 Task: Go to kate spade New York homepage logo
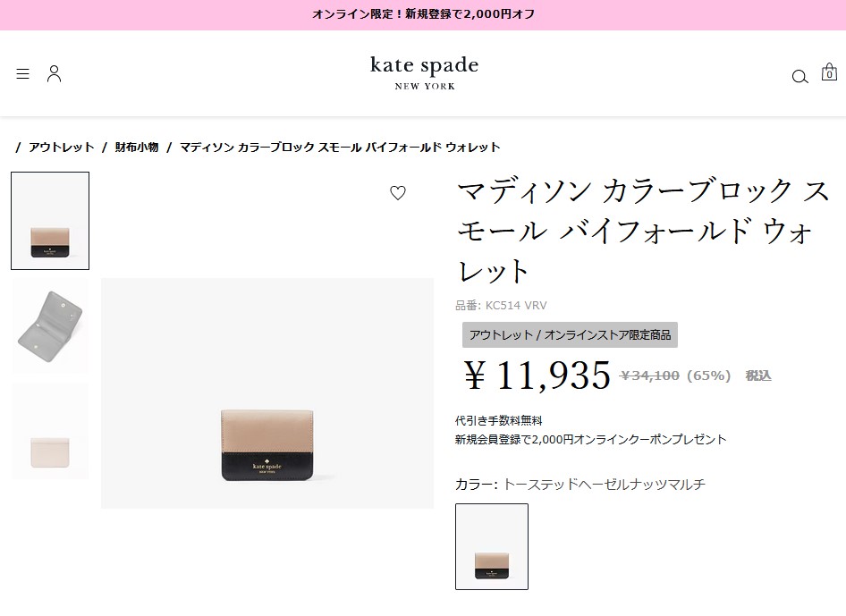pyautogui.click(x=425, y=72)
